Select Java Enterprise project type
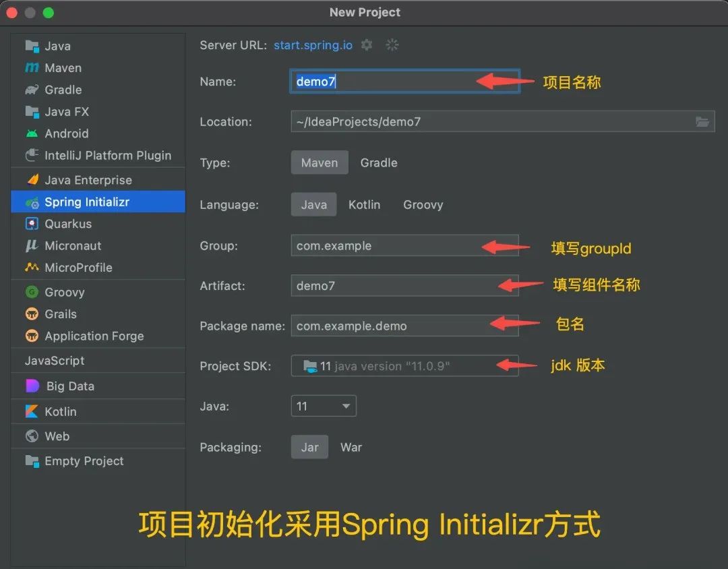 pos(98,180)
